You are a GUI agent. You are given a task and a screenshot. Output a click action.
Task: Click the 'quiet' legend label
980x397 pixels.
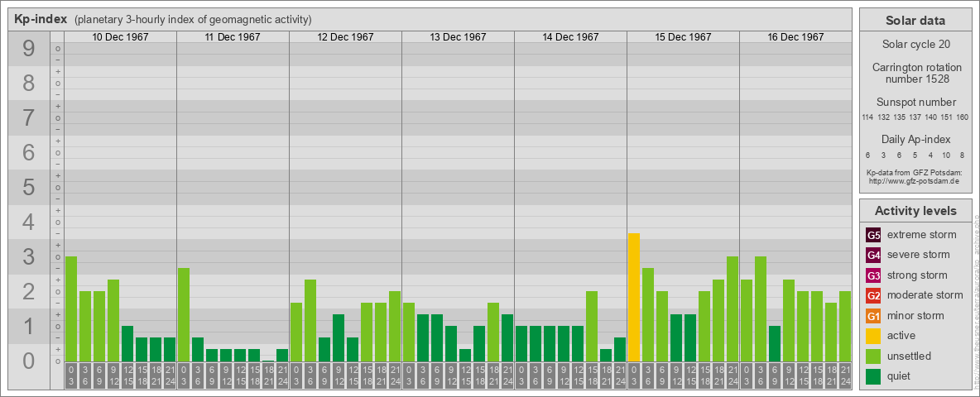[x=901, y=376]
